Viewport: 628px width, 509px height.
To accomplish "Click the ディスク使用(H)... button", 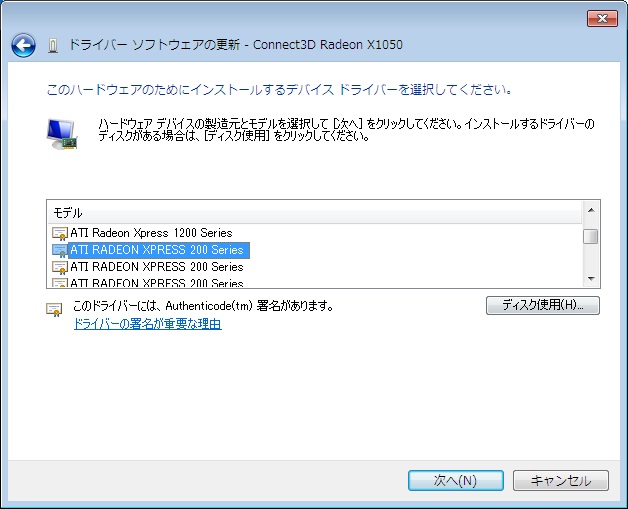I will (x=542, y=305).
